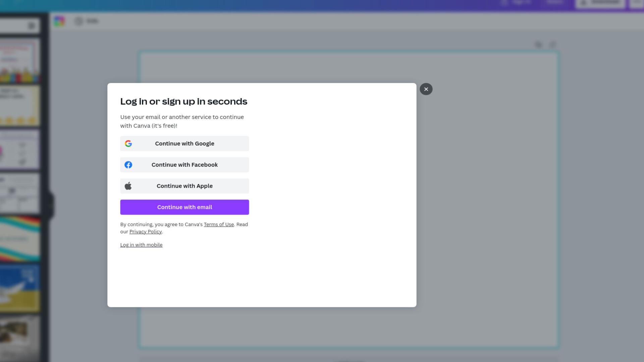644x362 pixels.
Task: Click Log in with mobile link
Action: [x=141, y=245]
